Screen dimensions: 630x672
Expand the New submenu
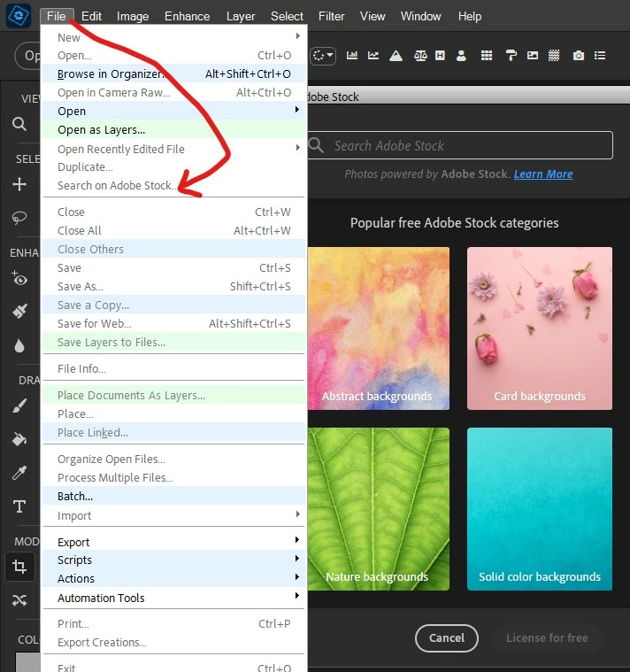tap(297, 36)
